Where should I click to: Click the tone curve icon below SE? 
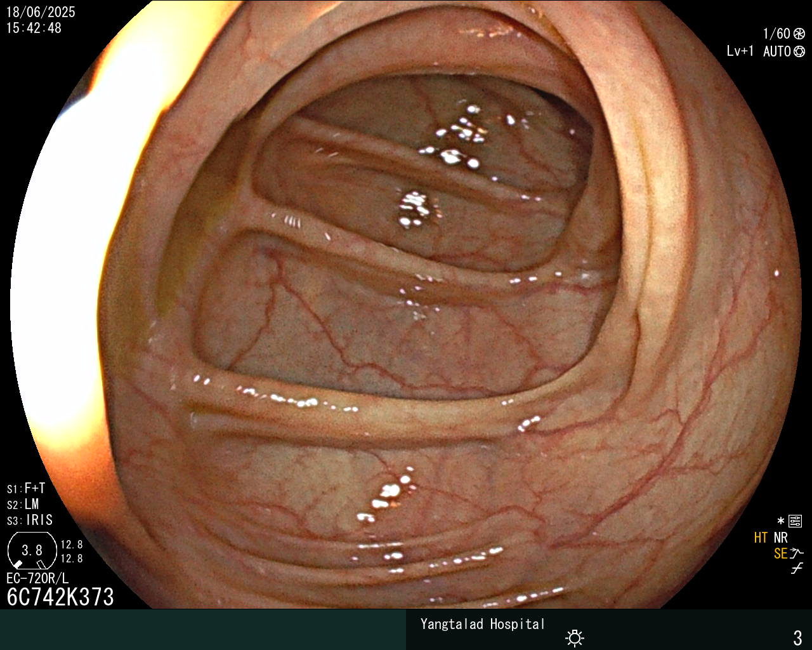tap(797, 569)
